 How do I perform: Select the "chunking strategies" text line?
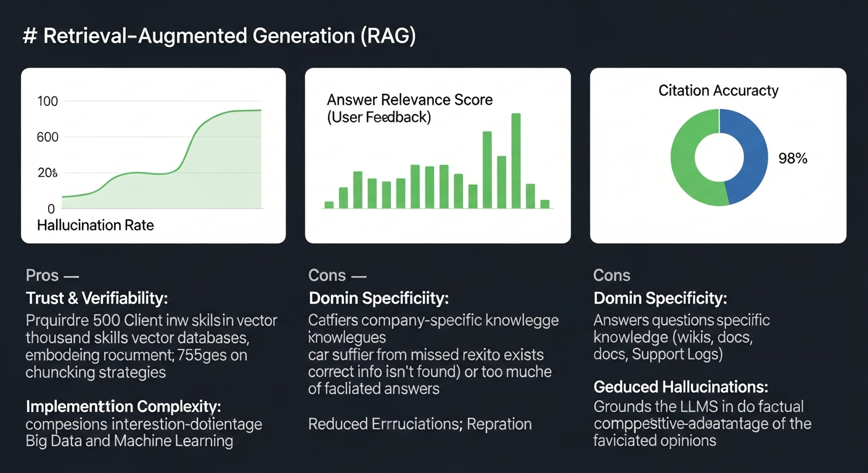96,372
